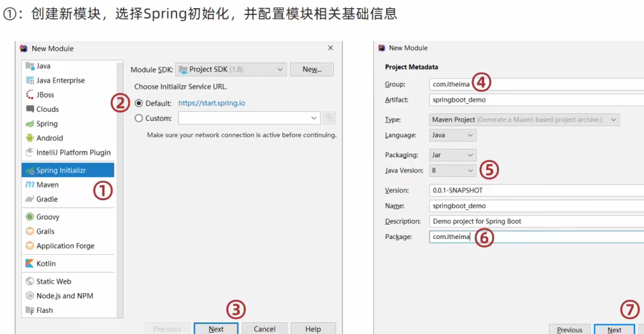Click the Clouds icon
Screen dimensions: 644x334
[29, 109]
